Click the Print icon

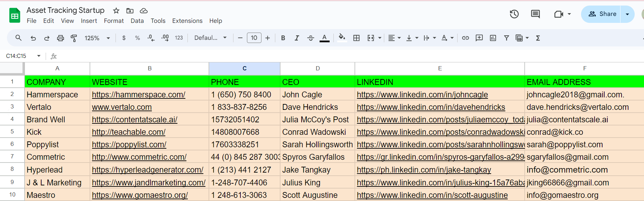pyautogui.click(x=61, y=38)
